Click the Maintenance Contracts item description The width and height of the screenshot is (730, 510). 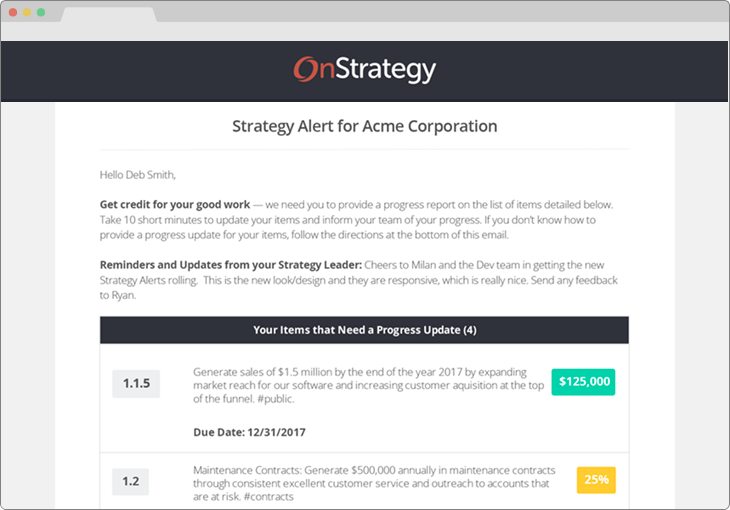click(x=374, y=483)
